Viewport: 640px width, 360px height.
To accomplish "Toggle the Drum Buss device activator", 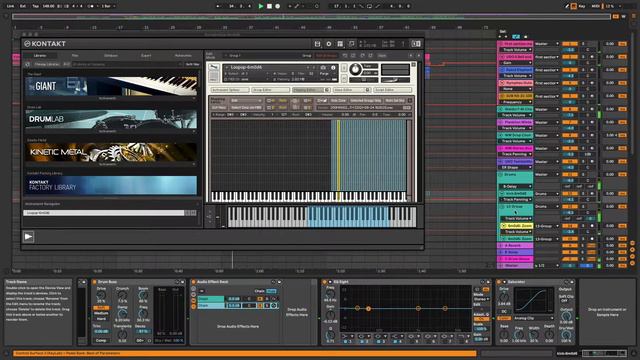I will pos(94,282).
